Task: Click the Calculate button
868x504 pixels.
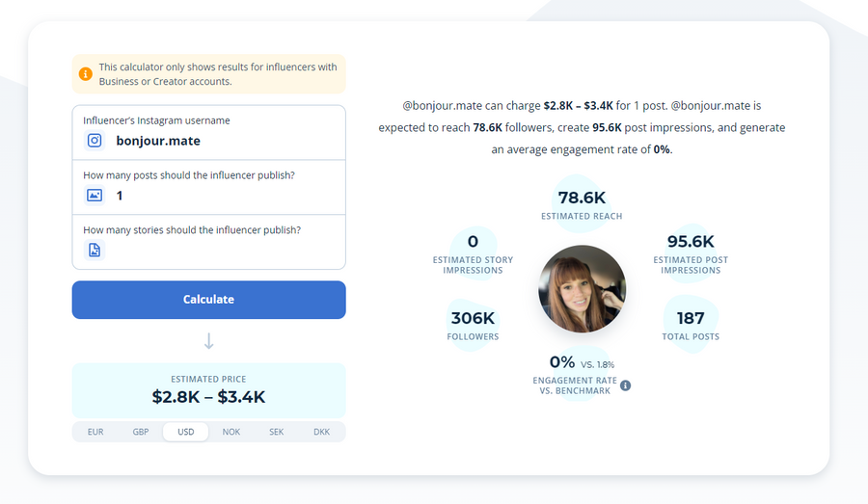Action: 208,300
